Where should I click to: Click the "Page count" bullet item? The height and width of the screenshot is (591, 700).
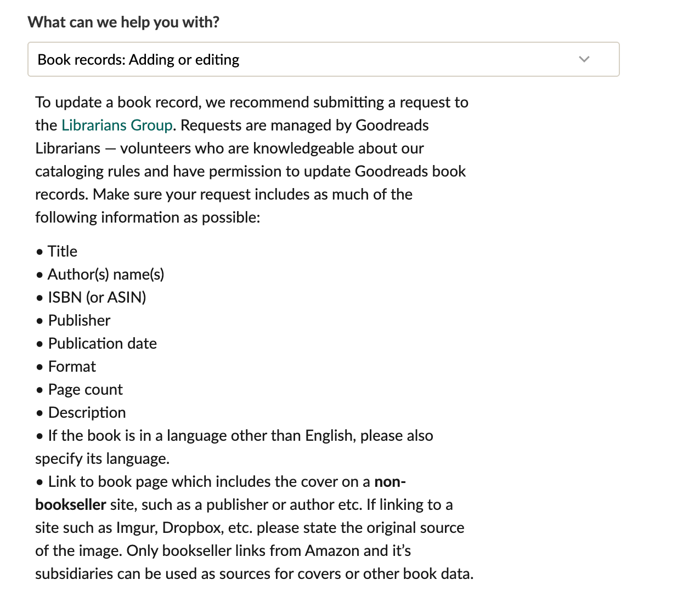86,390
